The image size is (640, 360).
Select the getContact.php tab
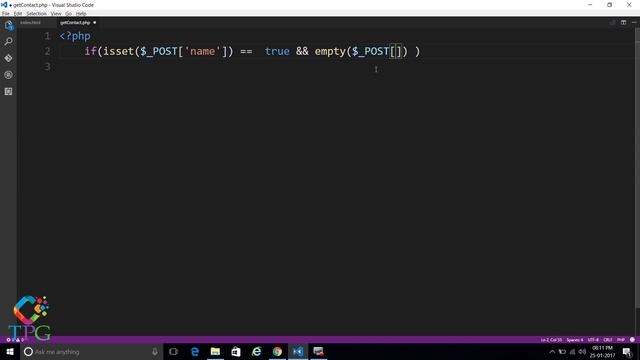tap(75, 22)
